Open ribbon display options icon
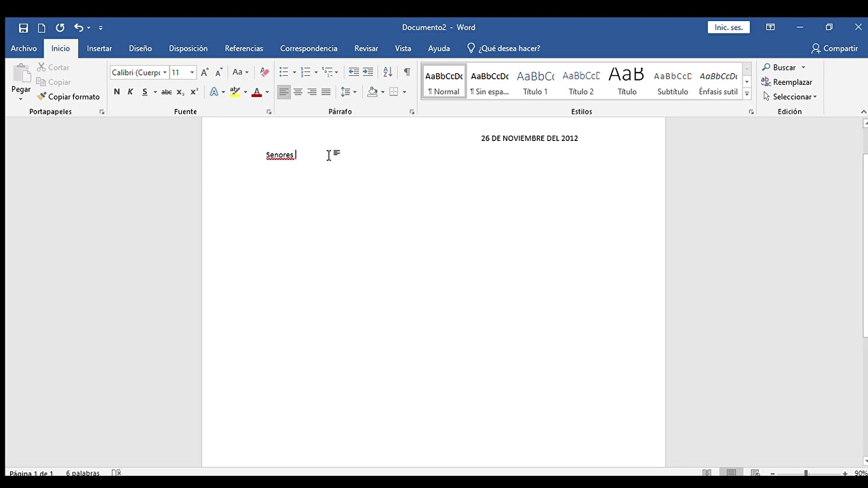The image size is (868, 488). tap(770, 28)
